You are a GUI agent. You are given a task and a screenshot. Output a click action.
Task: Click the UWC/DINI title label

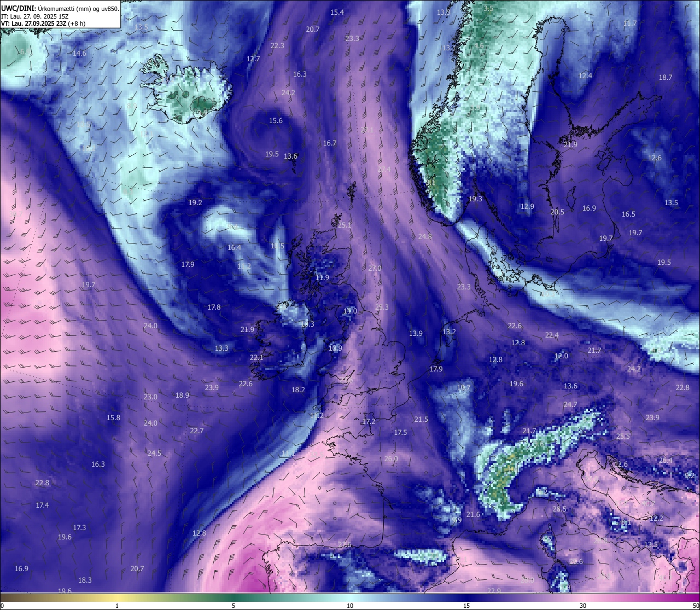point(19,8)
